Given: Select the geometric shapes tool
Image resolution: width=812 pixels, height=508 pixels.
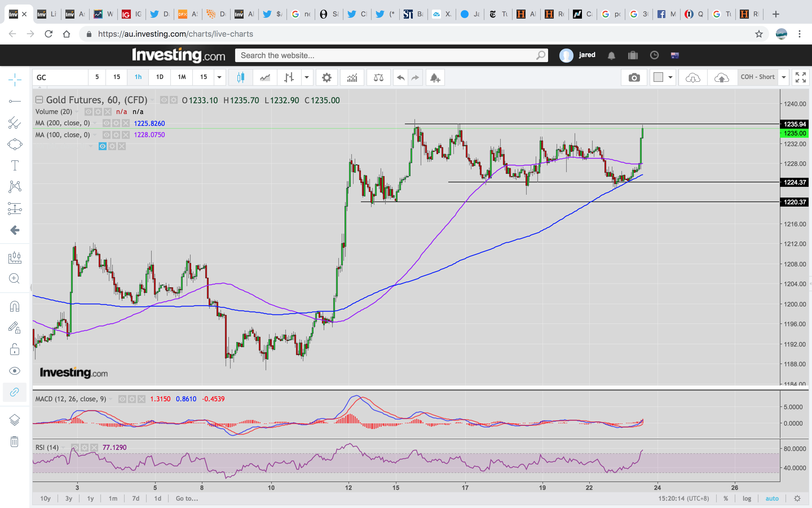Looking at the screenshot, I should pyautogui.click(x=15, y=144).
